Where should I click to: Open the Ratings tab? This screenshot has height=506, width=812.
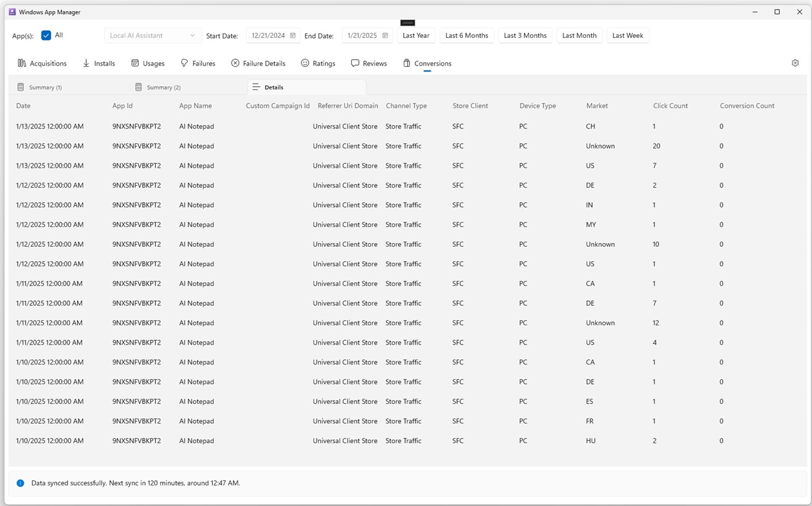(x=318, y=63)
